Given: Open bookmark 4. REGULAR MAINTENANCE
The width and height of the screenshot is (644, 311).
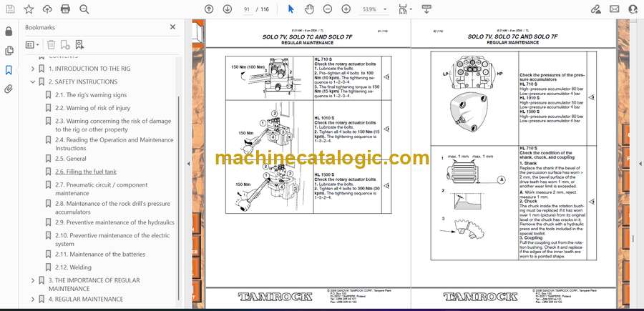Looking at the screenshot, I should click(86, 300).
